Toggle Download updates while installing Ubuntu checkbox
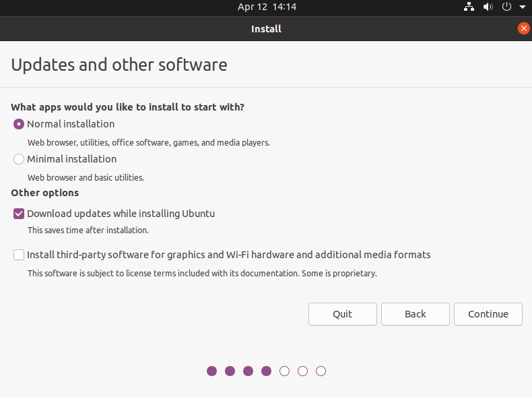Viewport: 532px width, 397px height. pos(19,214)
